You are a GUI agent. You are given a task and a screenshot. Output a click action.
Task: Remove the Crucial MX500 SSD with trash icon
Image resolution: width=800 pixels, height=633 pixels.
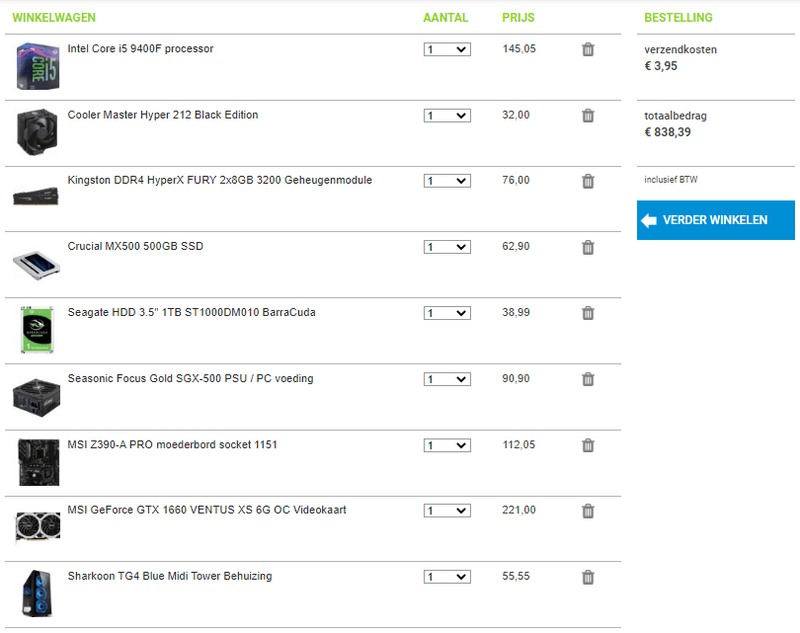pyautogui.click(x=588, y=247)
